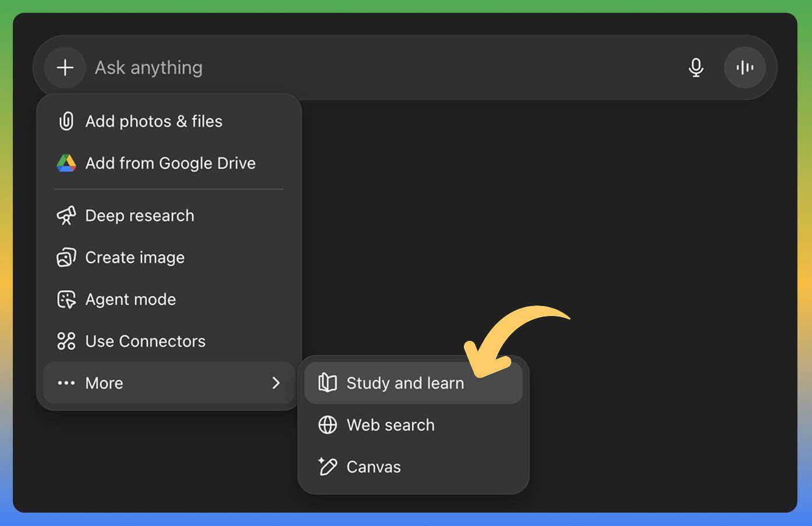Click the telescope Deep research icon
Screen dimensions: 812x526
click(x=66, y=215)
